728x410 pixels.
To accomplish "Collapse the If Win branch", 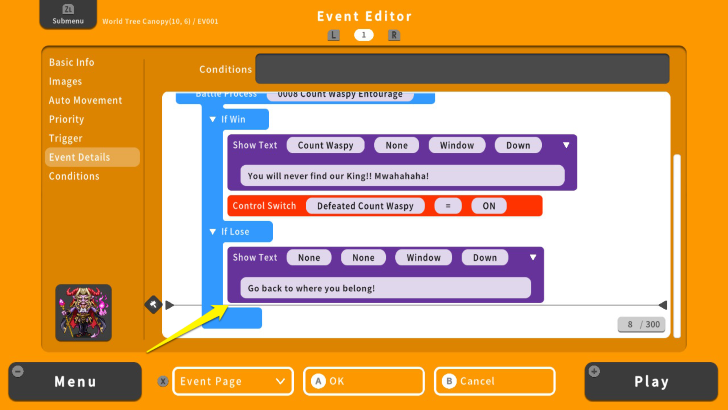I will (212, 120).
